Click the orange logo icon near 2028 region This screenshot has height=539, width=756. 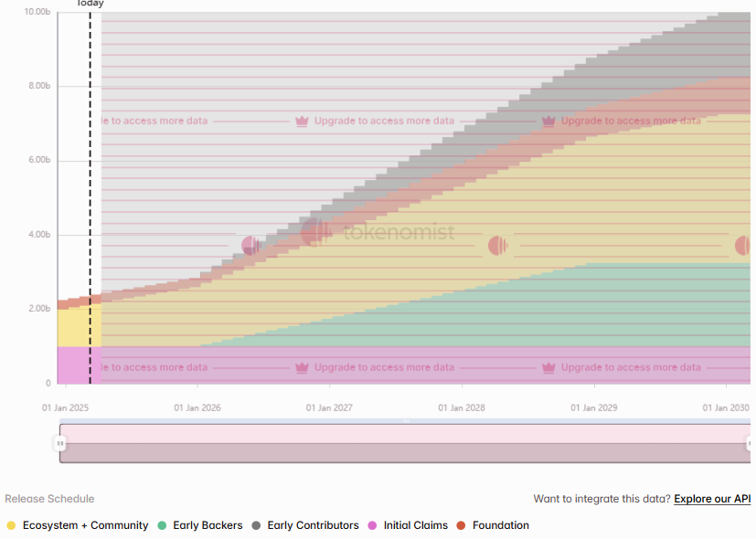point(497,246)
